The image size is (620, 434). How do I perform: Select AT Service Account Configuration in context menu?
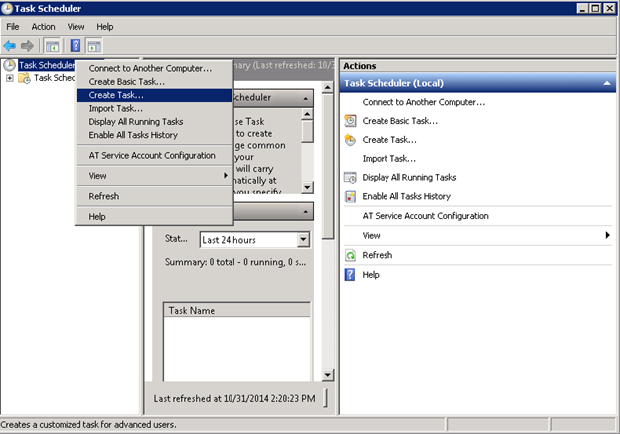pos(154,156)
